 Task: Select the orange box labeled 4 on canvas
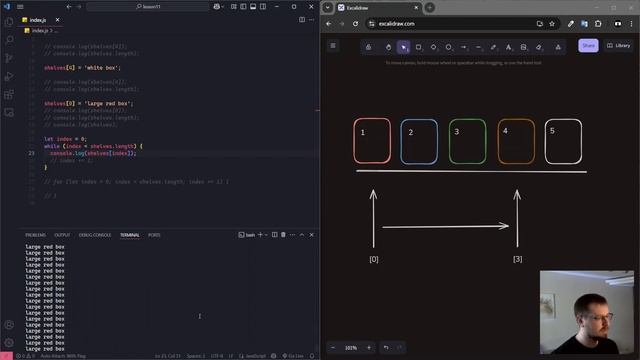click(x=516, y=141)
